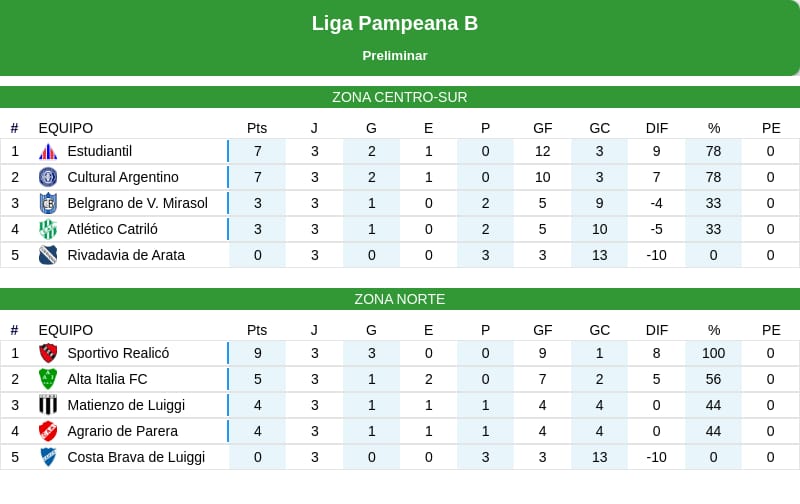
Task: Select the Alta Italia FC green crest
Action: [x=48, y=380]
